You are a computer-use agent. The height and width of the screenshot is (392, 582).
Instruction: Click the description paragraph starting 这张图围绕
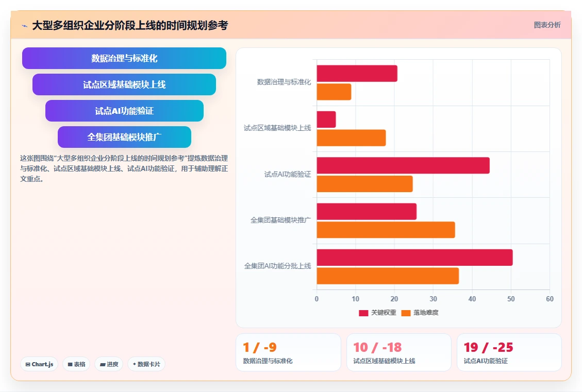point(124,168)
